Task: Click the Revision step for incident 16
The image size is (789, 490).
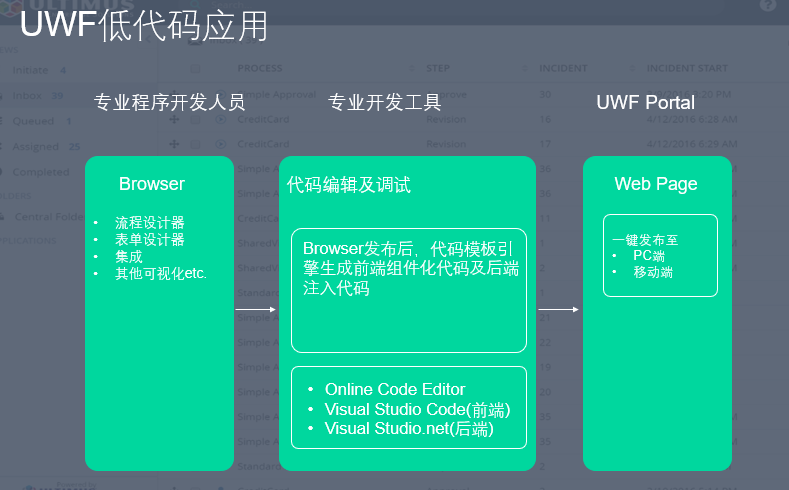Action: click(x=446, y=120)
